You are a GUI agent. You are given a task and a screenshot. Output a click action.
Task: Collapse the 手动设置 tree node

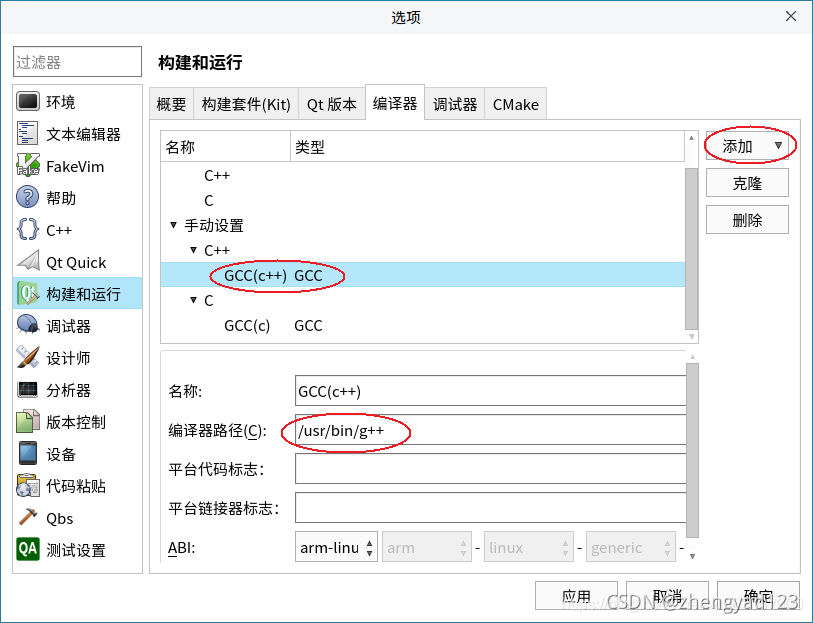tap(173, 225)
